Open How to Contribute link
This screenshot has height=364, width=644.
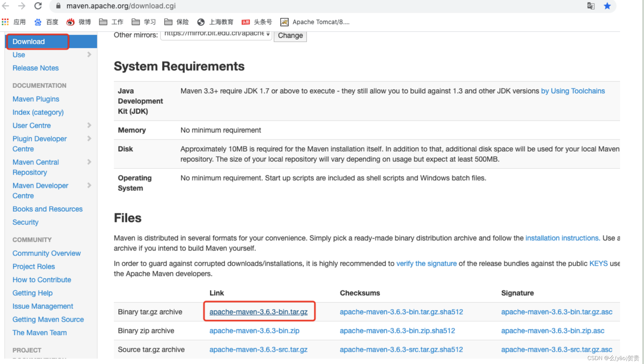click(42, 280)
